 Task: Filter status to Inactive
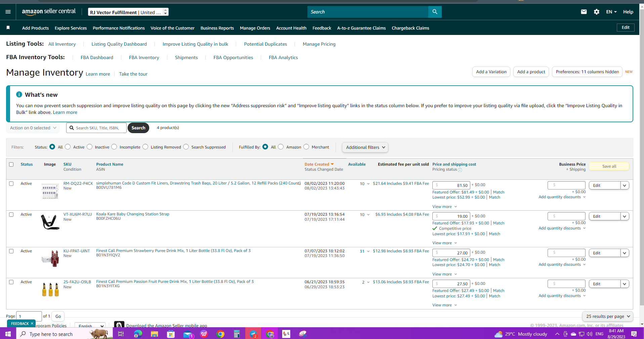click(x=90, y=147)
